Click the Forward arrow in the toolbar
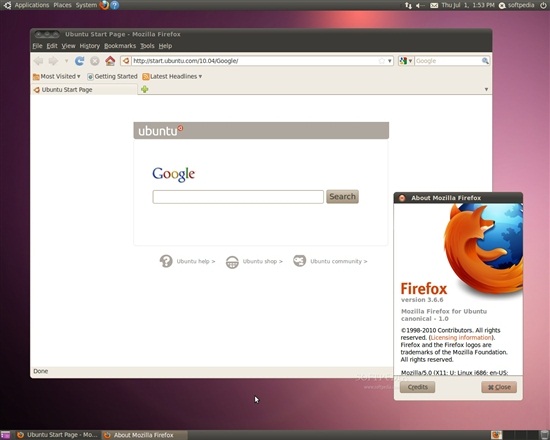The height and width of the screenshot is (440, 550). [53, 61]
